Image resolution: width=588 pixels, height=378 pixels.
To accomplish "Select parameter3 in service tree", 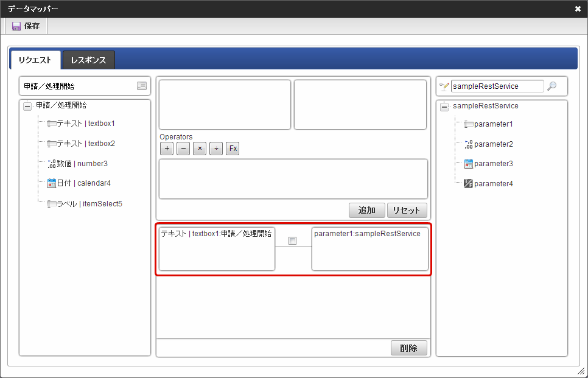I will click(493, 164).
